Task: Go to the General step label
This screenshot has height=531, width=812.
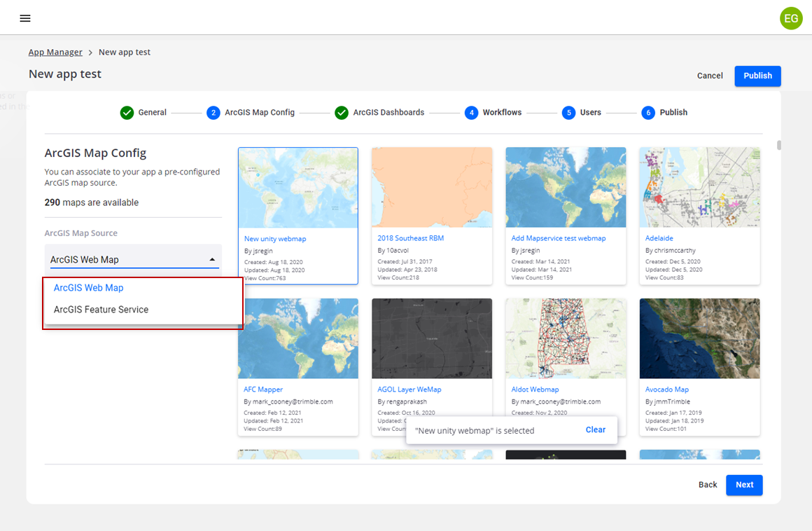Action: 153,112
